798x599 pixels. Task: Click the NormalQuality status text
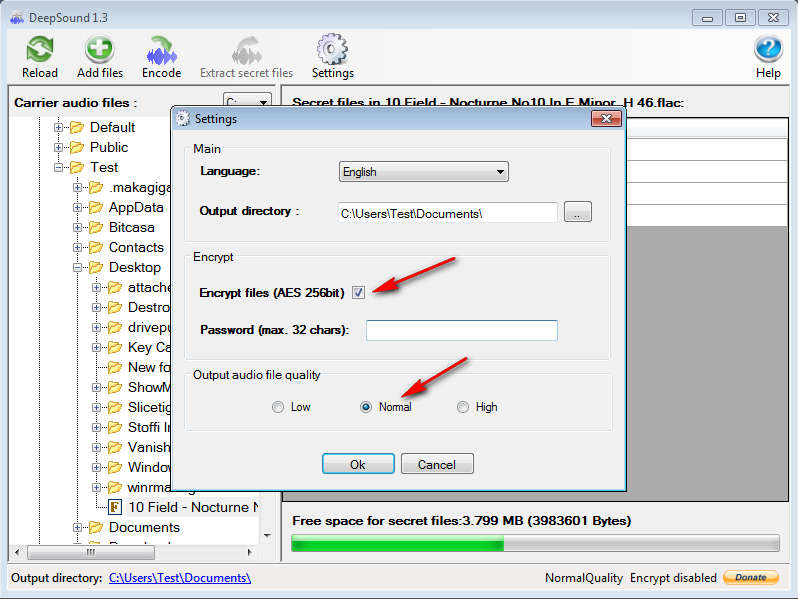(584, 578)
